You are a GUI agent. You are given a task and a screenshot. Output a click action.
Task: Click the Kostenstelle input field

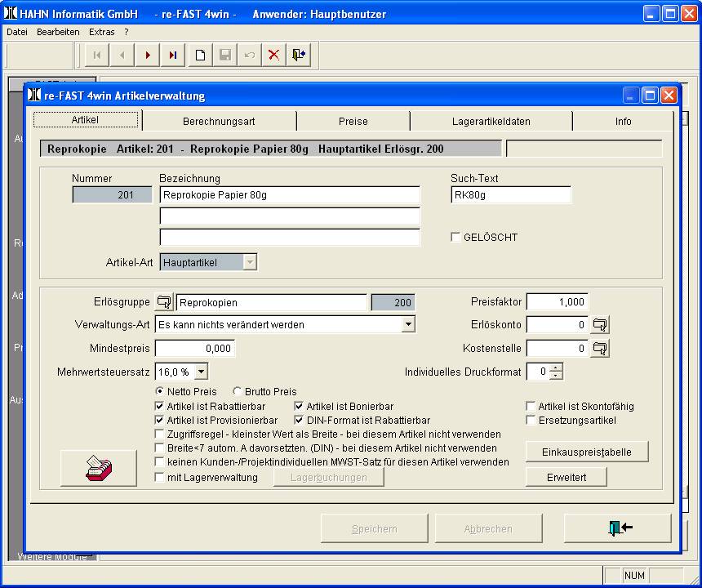557,348
